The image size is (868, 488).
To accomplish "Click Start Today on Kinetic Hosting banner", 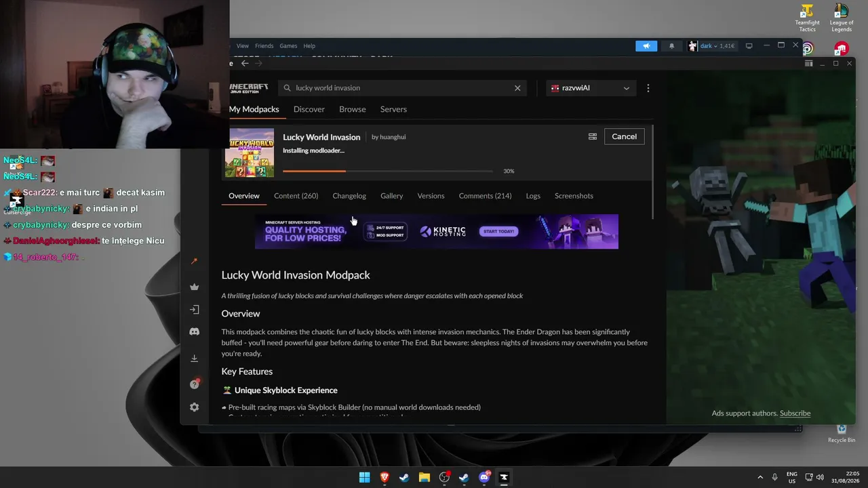I will pos(499,232).
